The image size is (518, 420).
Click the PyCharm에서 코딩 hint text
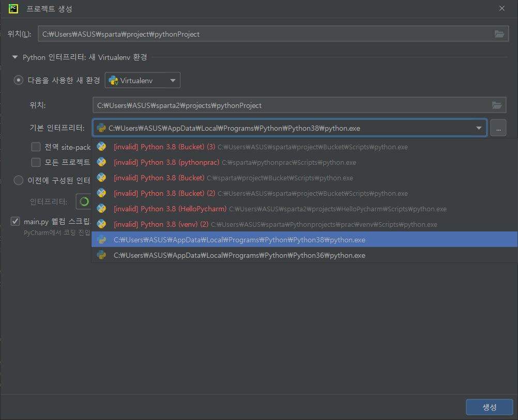pyautogui.click(x=57, y=233)
